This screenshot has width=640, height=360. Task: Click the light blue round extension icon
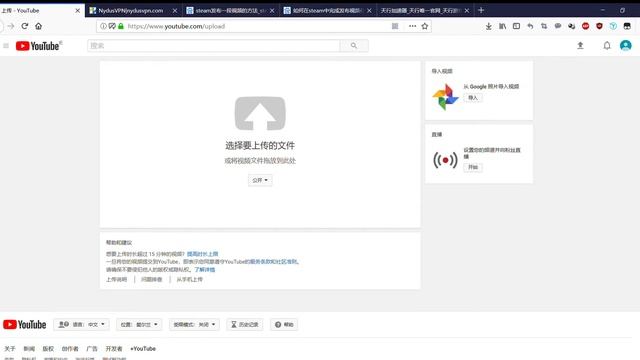[x=613, y=26]
